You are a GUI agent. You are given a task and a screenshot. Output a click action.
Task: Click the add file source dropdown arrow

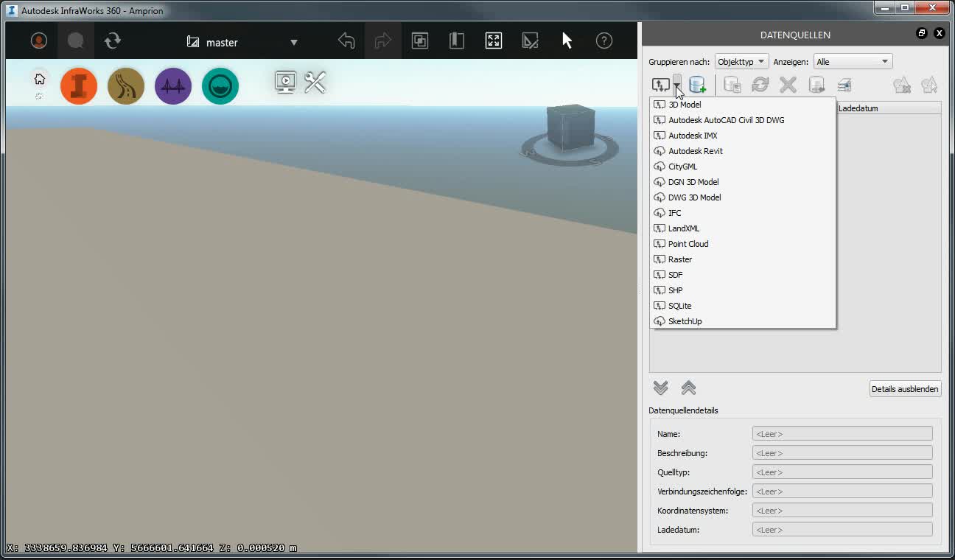[x=677, y=85]
